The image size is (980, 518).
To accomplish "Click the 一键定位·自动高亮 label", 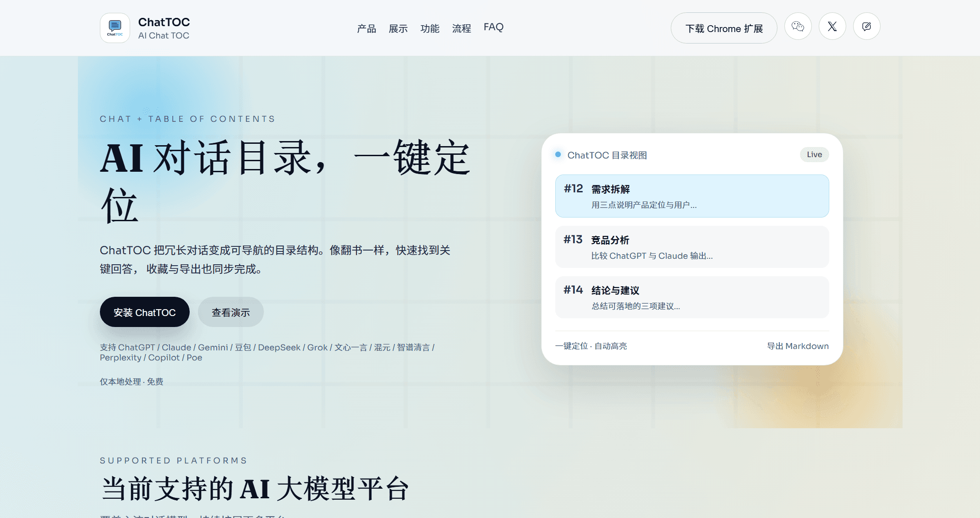I will (x=591, y=346).
